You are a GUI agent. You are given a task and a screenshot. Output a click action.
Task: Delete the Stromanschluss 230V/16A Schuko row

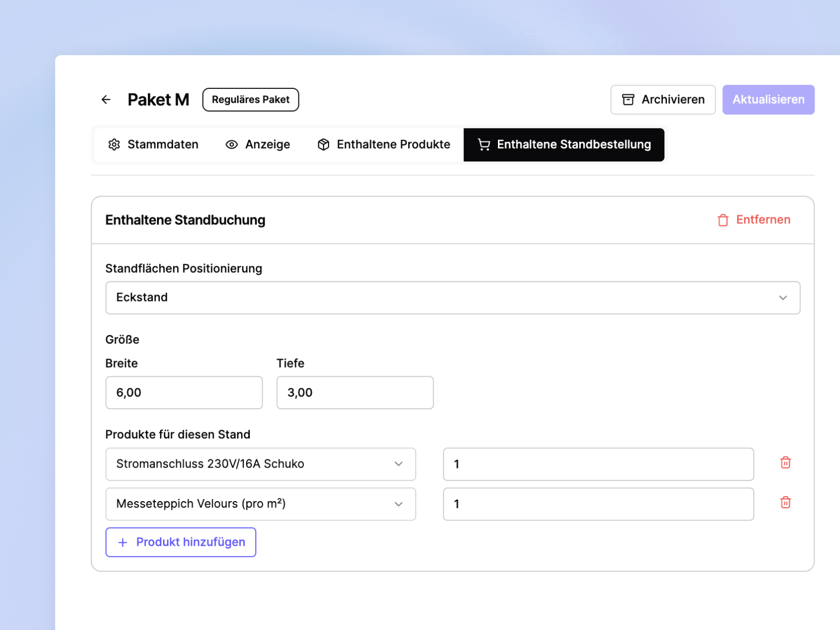785,462
